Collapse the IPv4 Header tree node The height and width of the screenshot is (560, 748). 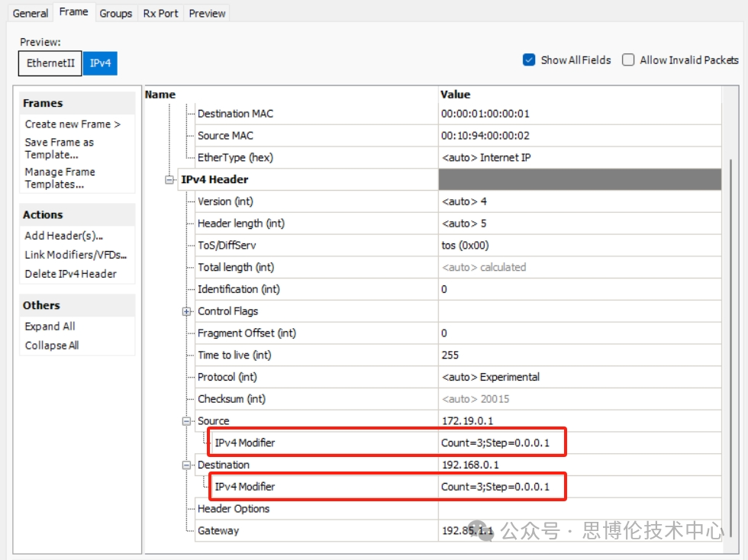tap(169, 180)
